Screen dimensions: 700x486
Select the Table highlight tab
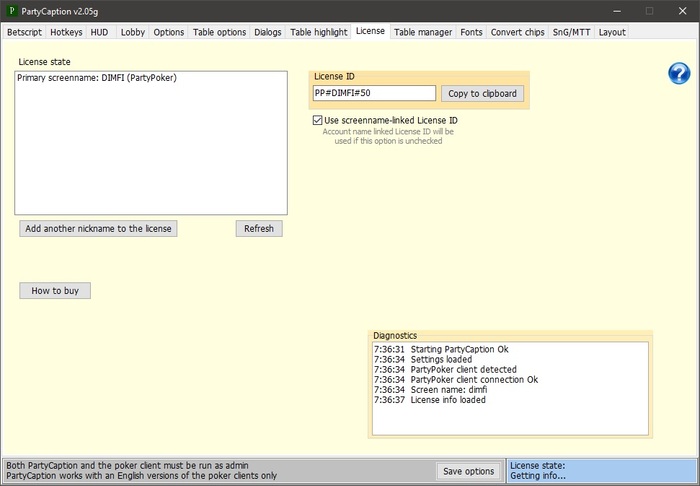[319, 32]
